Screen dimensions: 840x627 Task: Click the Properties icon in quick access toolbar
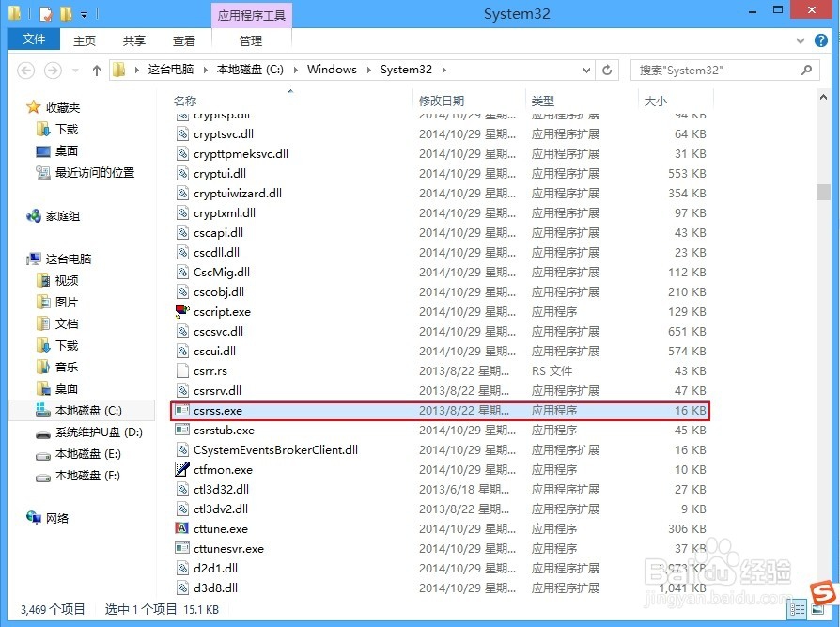pyautogui.click(x=46, y=13)
